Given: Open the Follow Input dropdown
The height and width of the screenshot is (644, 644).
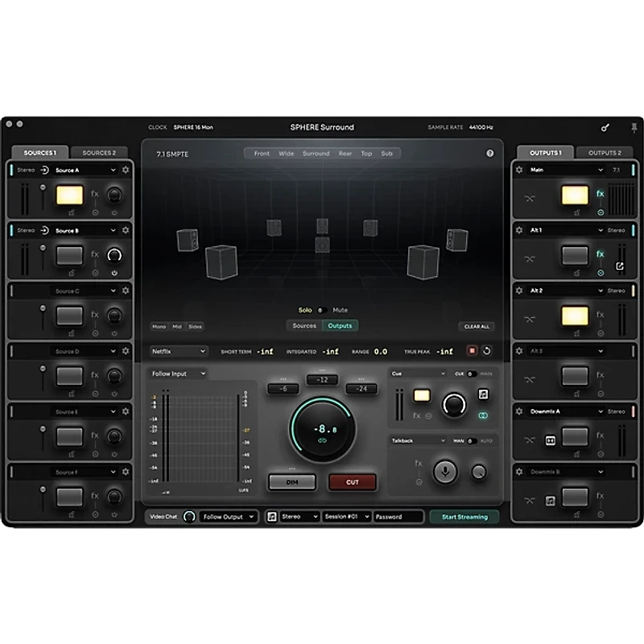Looking at the screenshot, I should pos(179,374).
